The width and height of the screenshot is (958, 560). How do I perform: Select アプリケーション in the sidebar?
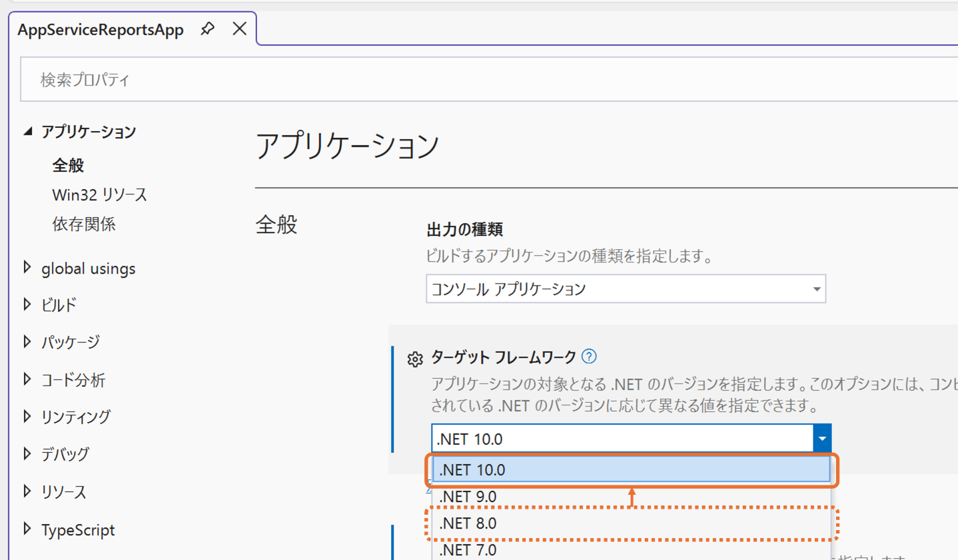pos(89,132)
